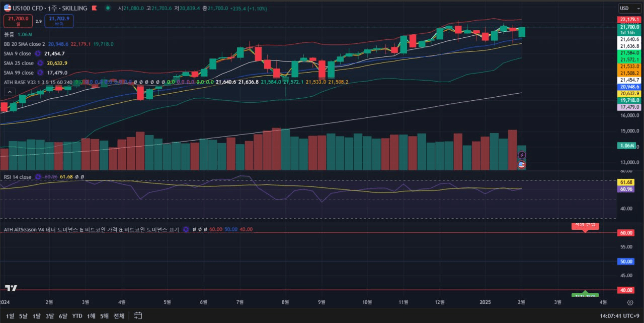Screen dimensions: 644x323
Task: Click the SMA 9 close legend label
Action: pos(17,53)
